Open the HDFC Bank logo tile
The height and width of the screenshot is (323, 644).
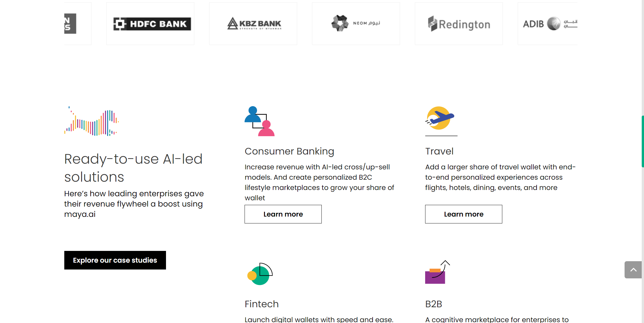[x=150, y=23]
